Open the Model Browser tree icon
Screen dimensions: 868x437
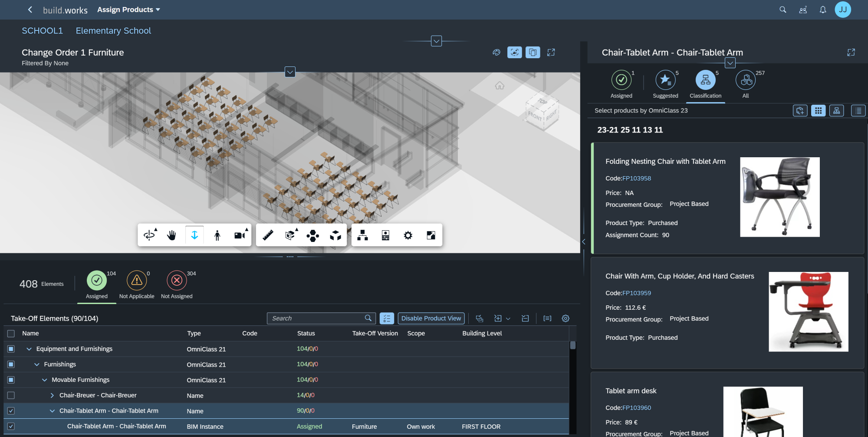362,235
